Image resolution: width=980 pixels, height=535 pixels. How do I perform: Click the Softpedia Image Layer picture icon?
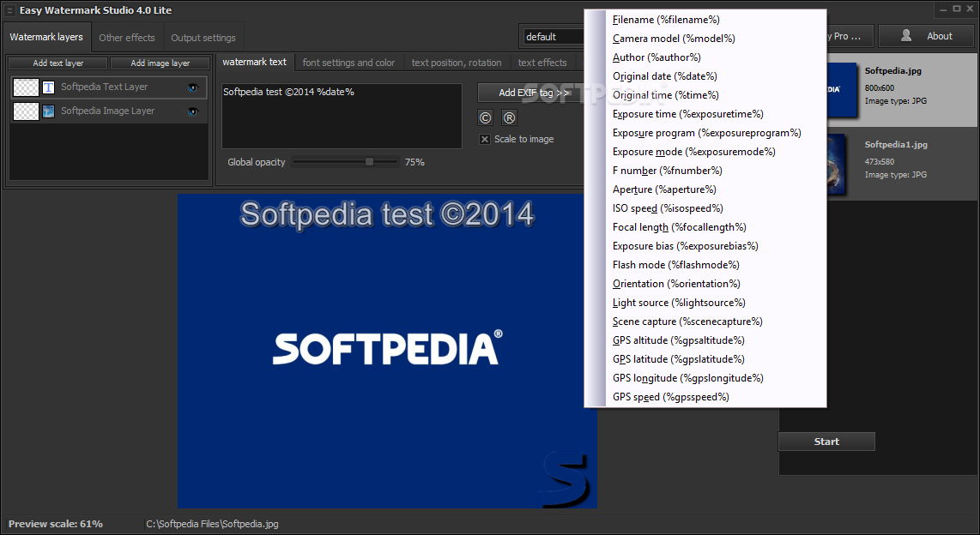(x=48, y=111)
